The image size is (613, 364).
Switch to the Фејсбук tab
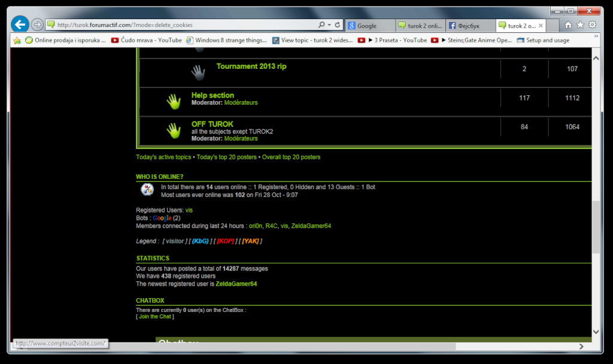(x=471, y=25)
